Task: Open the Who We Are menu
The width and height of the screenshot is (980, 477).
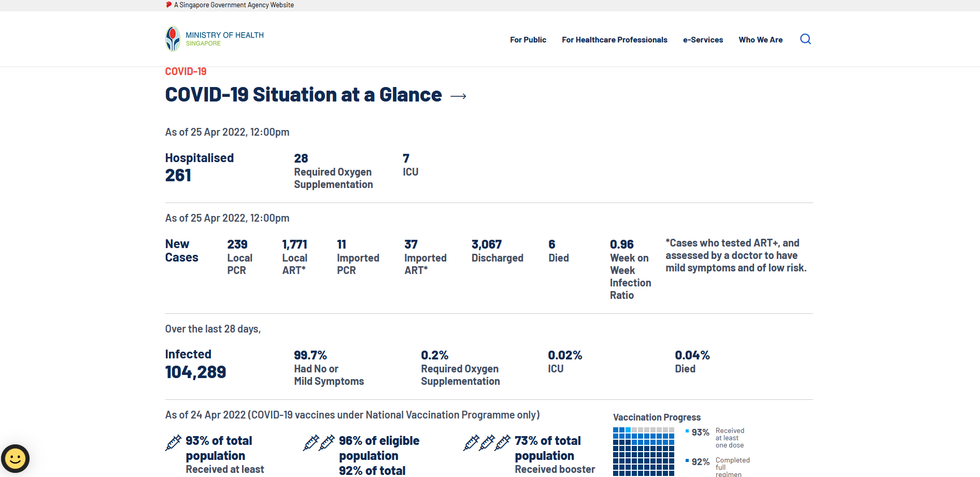Action: point(761,40)
